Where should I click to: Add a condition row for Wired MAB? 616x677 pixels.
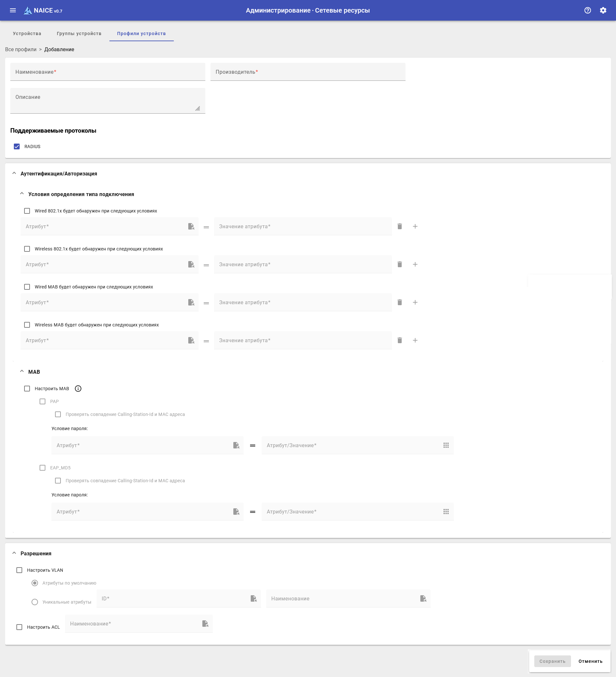[415, 302]
